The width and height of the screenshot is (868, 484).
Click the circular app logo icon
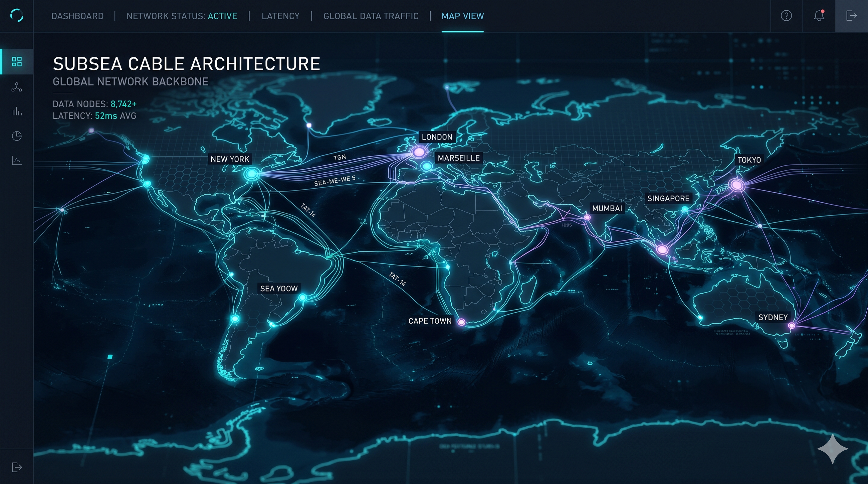[16, 15]
